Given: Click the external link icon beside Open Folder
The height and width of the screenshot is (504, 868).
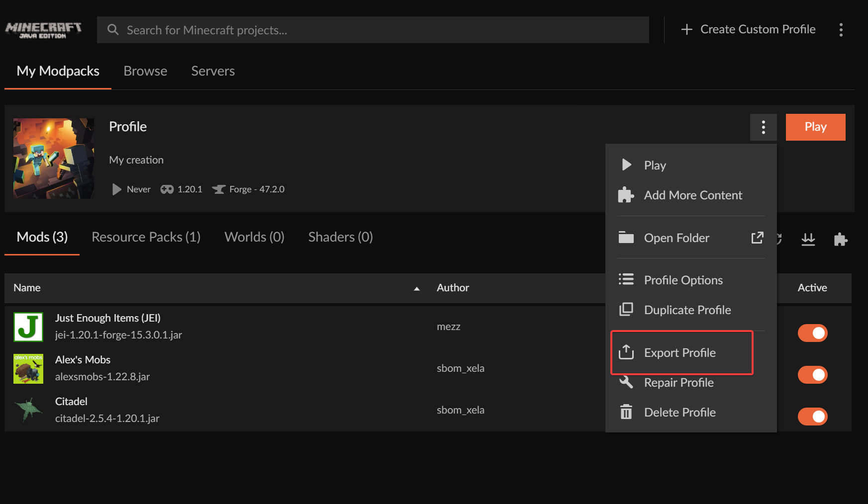Looking at the screenshot, I should (757, 238).
